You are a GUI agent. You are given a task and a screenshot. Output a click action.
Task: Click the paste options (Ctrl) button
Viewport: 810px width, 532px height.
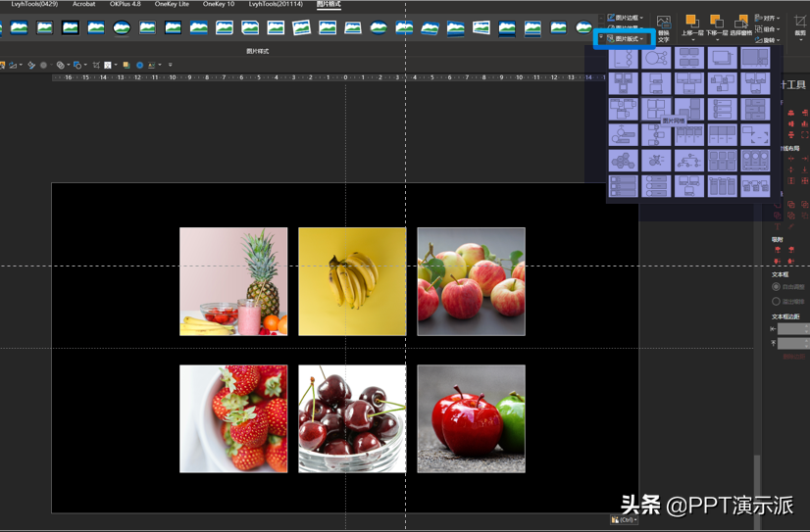(624, 519)
